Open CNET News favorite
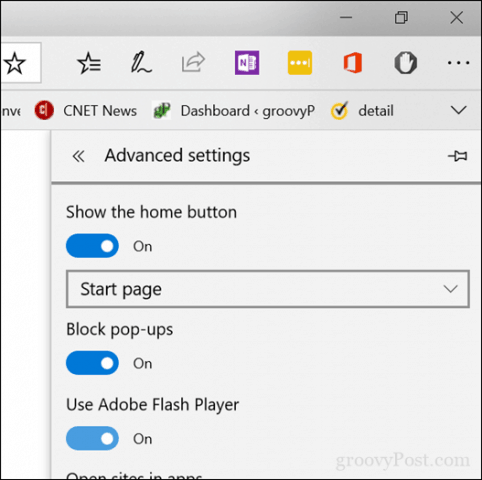Viewport: 482px width, 480px height. (86, 111)
